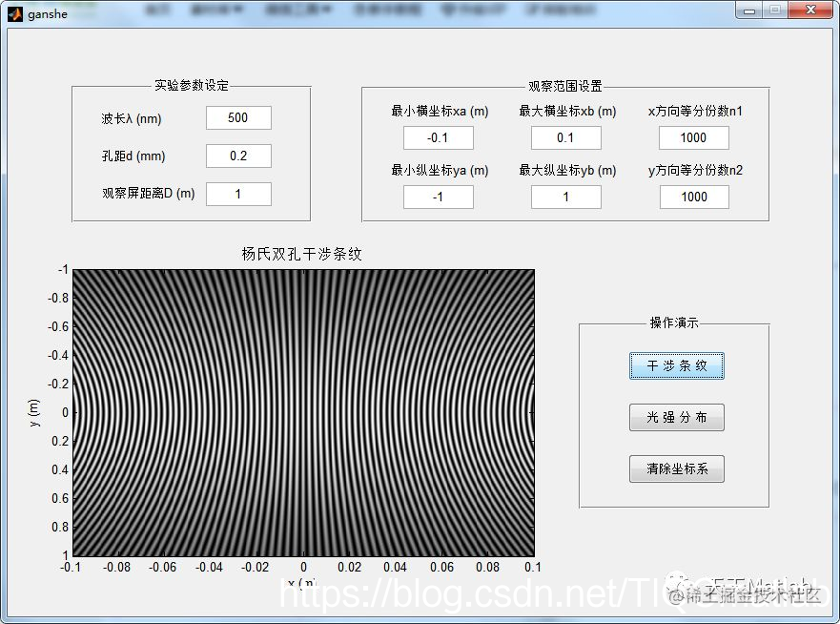Click the 观察屏距离D input field
The image size is (840, 624).
[238, 194]
